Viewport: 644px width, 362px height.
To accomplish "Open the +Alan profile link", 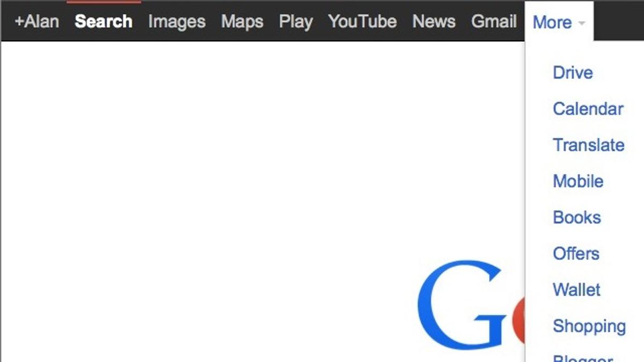I will 36,21.
